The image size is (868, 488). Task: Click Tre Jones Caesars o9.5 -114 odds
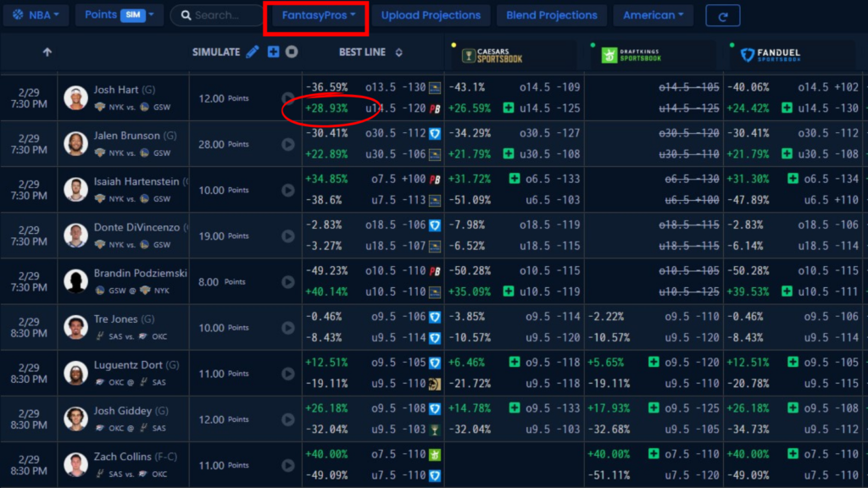(x=553, y=317)
